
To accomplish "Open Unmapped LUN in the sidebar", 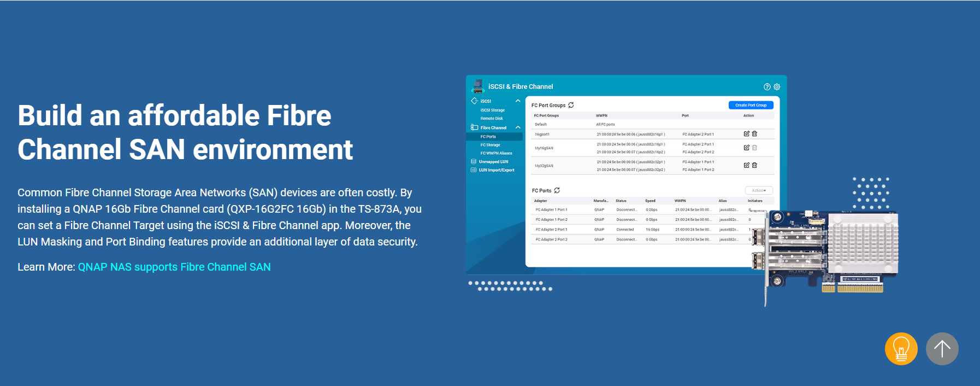I will 493,162.
